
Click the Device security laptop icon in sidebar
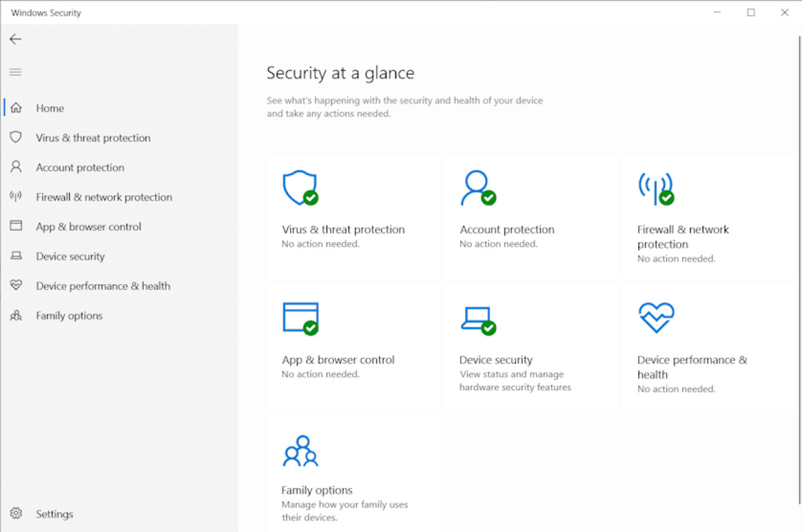pyautogui.click(x=16, y=256)
